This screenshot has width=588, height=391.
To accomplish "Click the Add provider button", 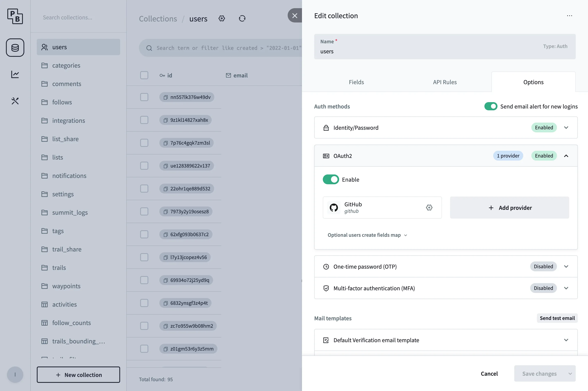I will (510, 208).
